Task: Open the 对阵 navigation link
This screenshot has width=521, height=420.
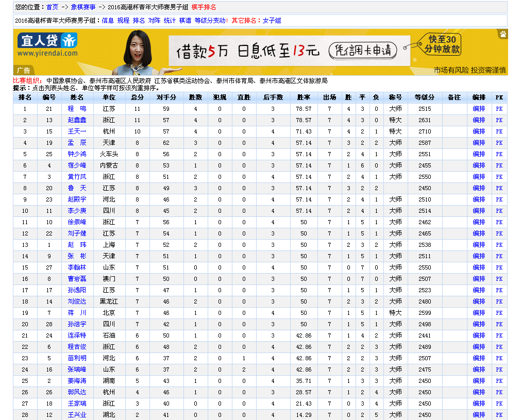Action: (154, 21)
